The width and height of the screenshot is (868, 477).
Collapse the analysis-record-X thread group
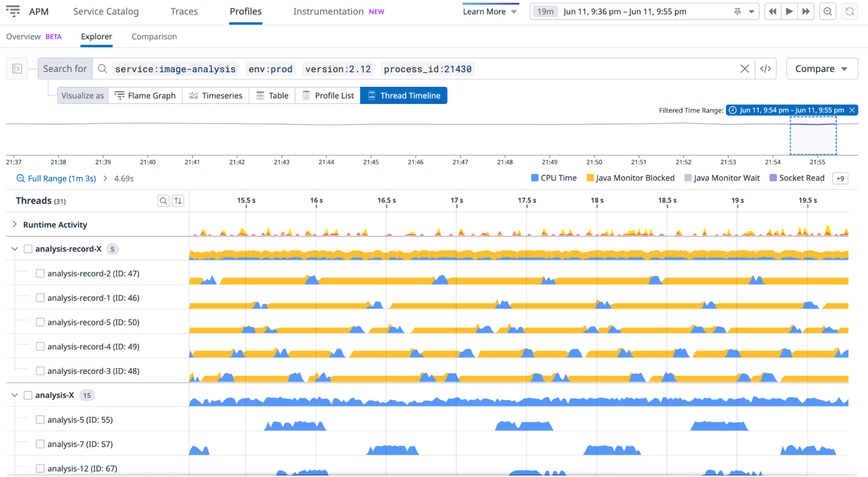tap(14, 249)
